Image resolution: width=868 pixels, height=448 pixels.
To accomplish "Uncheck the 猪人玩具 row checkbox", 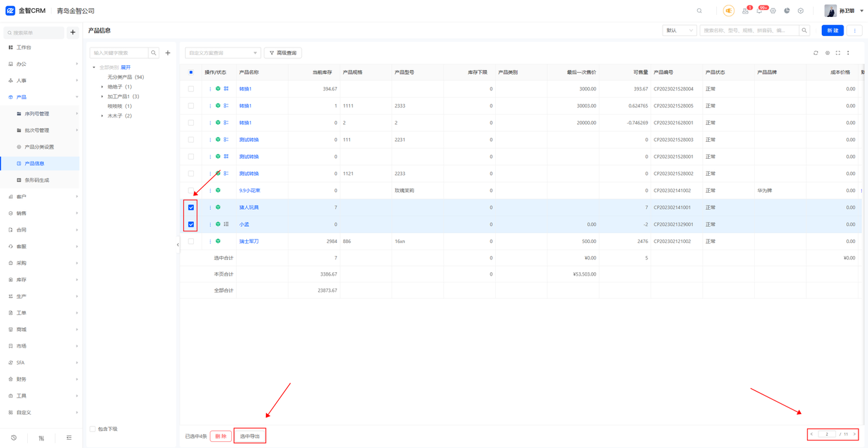I will 191,208.
